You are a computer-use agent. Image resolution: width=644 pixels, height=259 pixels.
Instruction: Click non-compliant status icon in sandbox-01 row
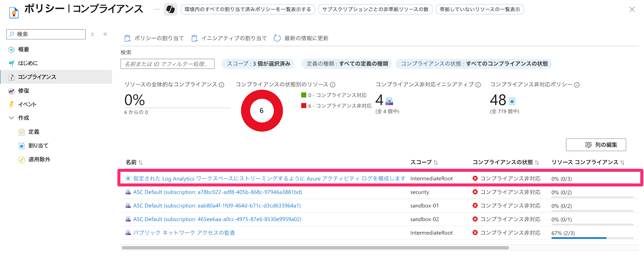click(x=475, y=205)
